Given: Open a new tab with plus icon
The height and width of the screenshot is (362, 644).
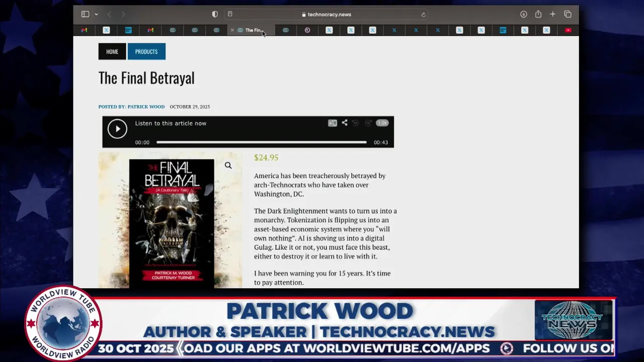Looking at the screenshot, I should click(552, 14).
